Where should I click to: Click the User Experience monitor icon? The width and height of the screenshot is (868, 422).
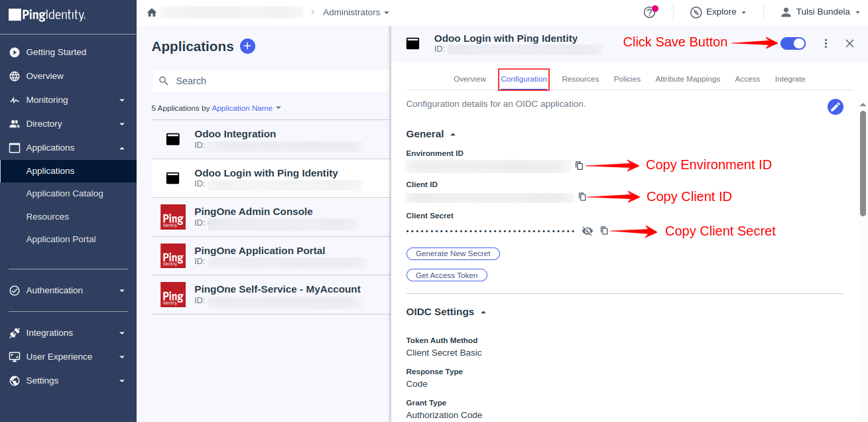point(15,357)
